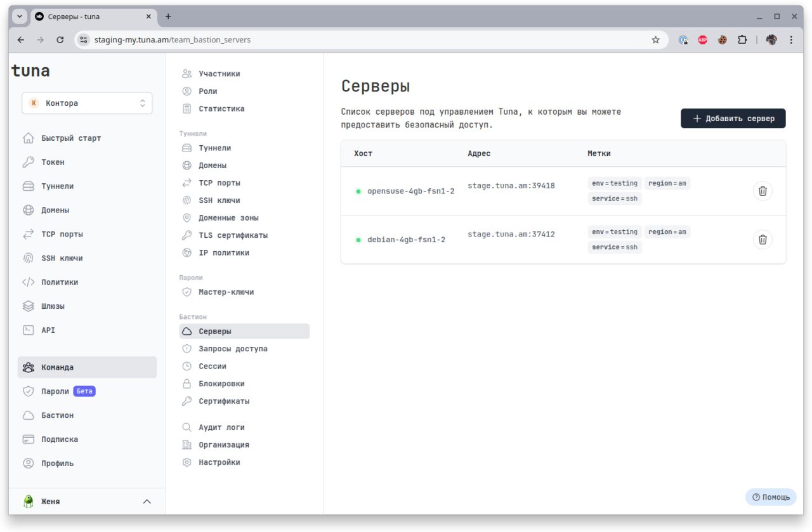Click the API terminal icon
Screen dimensions: 812x532
click(28, 330)
